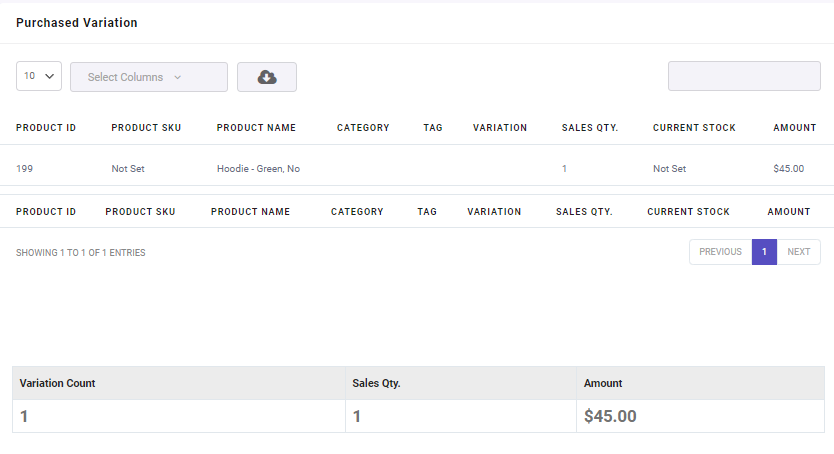This screenshot has height=454, width=834.
Task: Focus the table search input field
Action: (744, 76)
